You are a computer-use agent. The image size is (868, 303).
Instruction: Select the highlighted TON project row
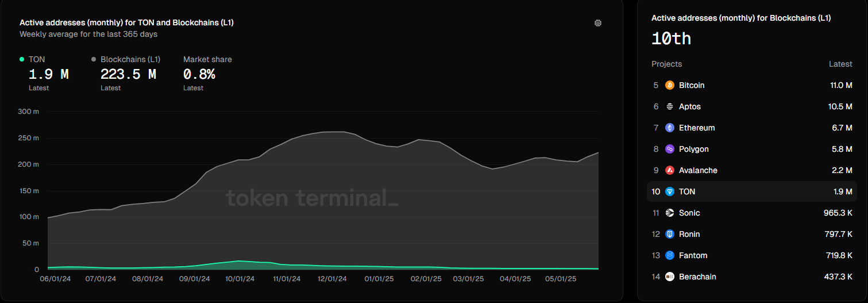[752, 191]
